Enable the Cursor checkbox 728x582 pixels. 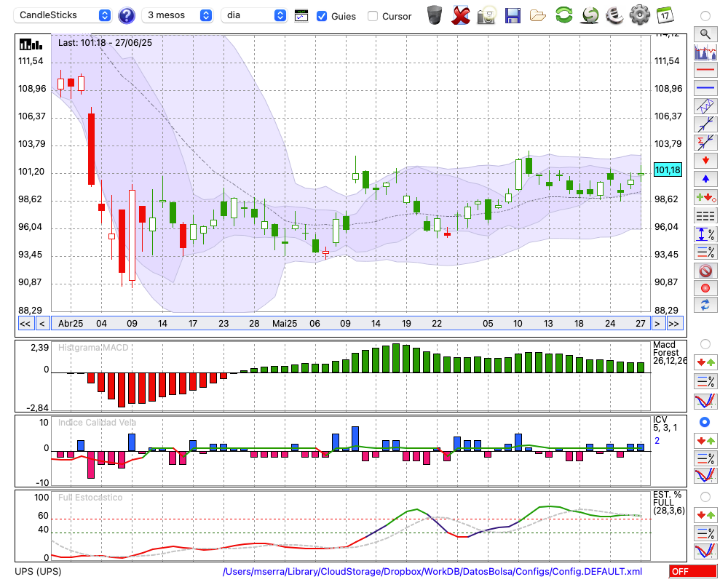coord(372,16)
